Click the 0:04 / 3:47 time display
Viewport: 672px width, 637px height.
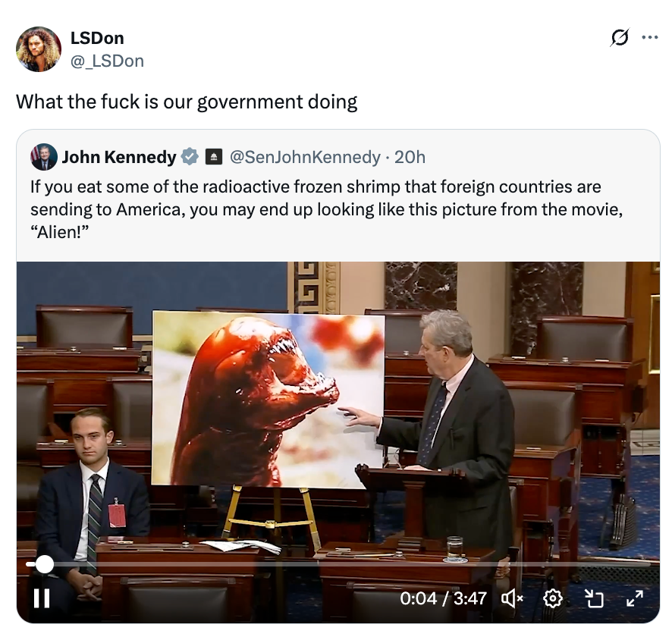tap(442, 598)
